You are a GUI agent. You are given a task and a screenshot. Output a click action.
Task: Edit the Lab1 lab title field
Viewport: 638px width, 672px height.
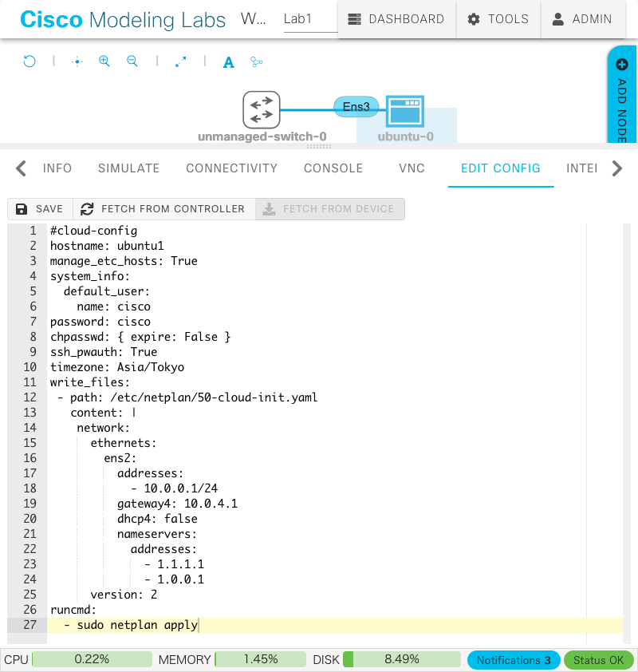tap(310, 19)
